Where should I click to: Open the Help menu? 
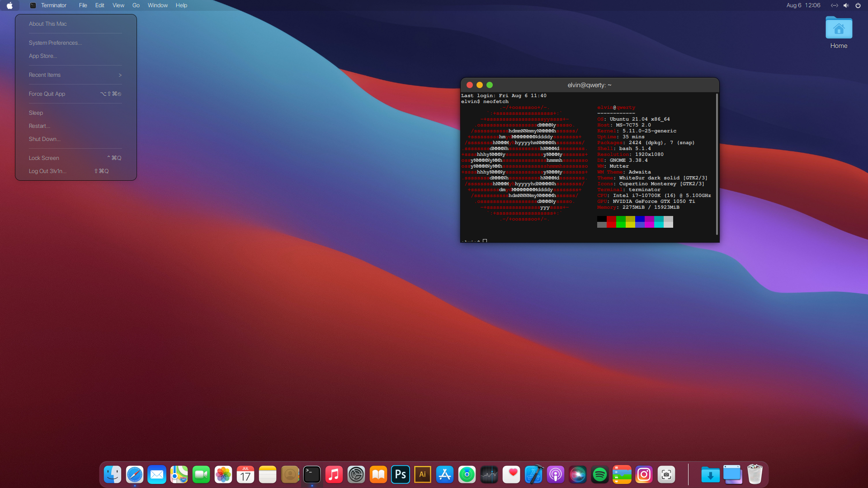[x=181, y=5]
